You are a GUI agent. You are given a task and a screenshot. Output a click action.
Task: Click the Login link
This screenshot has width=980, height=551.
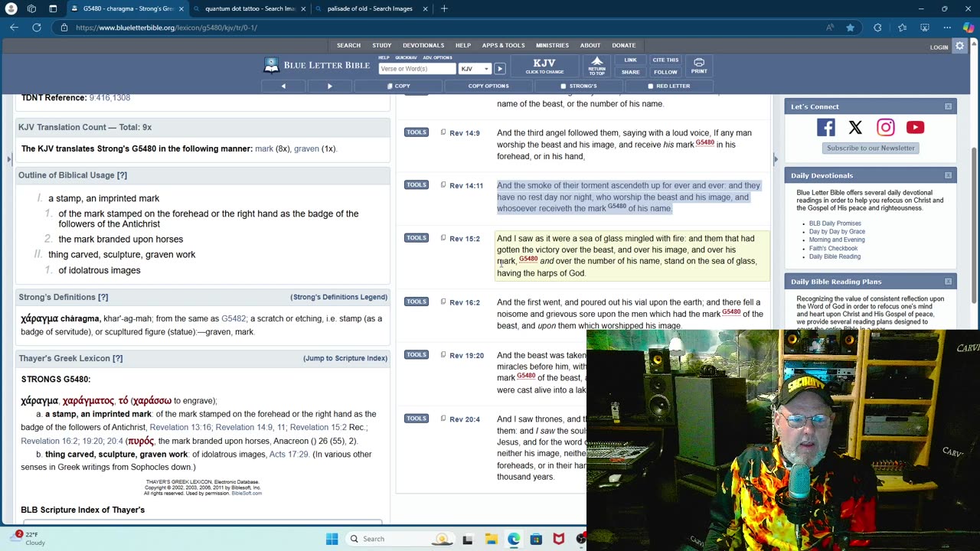tap(939, 47)
